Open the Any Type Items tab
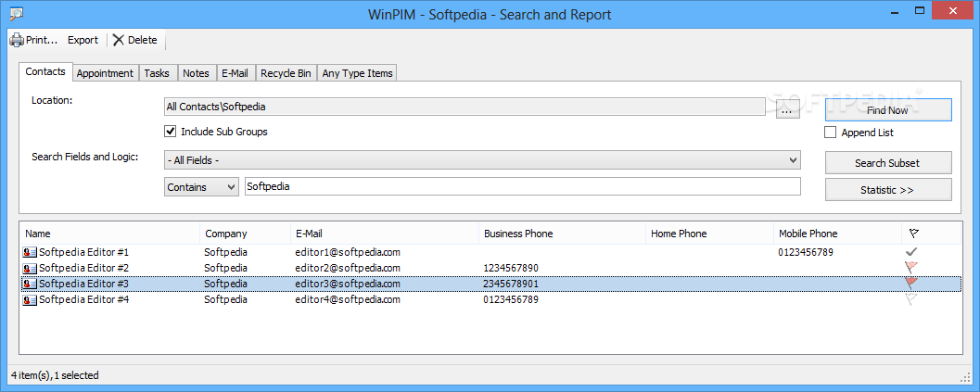 pyautogui.click(x=358, y=73)
